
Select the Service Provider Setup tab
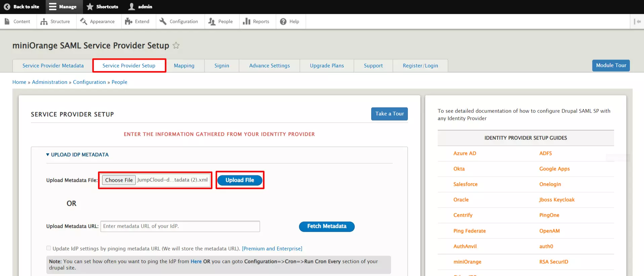click(x=129, y=66)
